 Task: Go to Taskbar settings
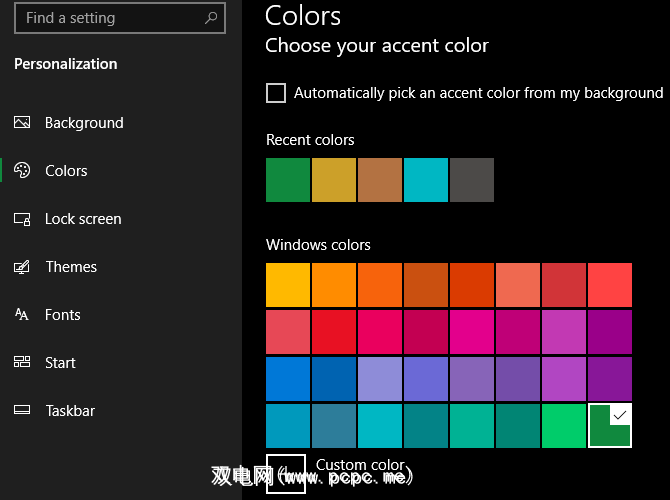click(x=70, y=411)
